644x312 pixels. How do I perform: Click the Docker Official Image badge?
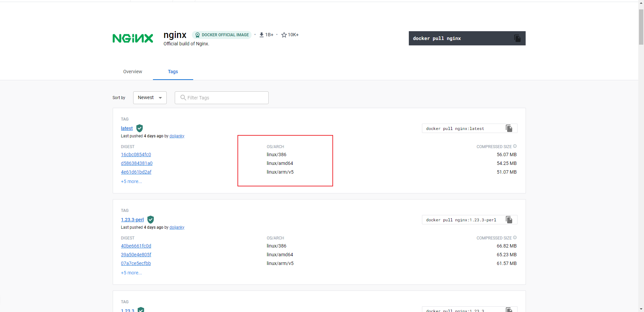[222, 35]
